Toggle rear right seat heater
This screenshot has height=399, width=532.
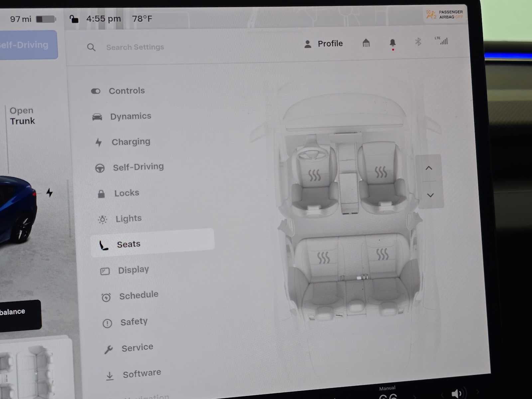coord(382,254)
